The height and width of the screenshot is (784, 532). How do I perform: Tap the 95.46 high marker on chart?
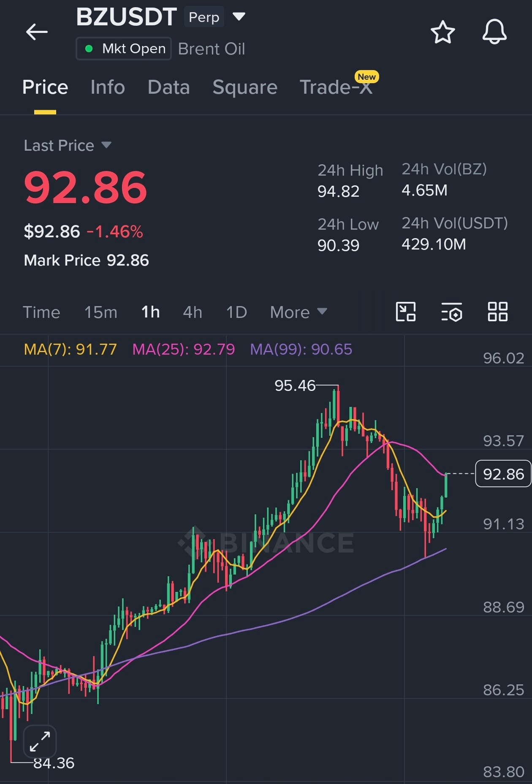(295, 385)
